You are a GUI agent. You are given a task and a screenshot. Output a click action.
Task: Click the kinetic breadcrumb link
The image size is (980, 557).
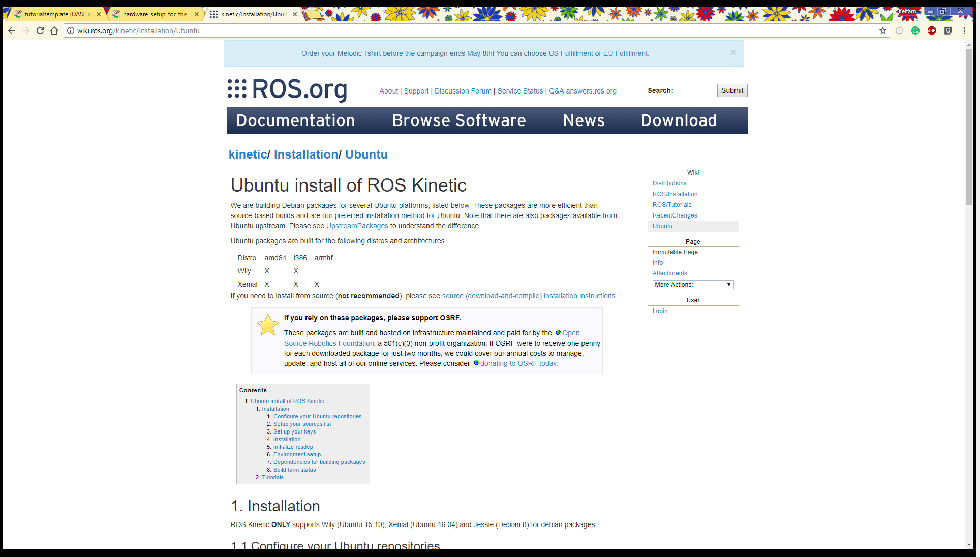(x=248, y=154)
